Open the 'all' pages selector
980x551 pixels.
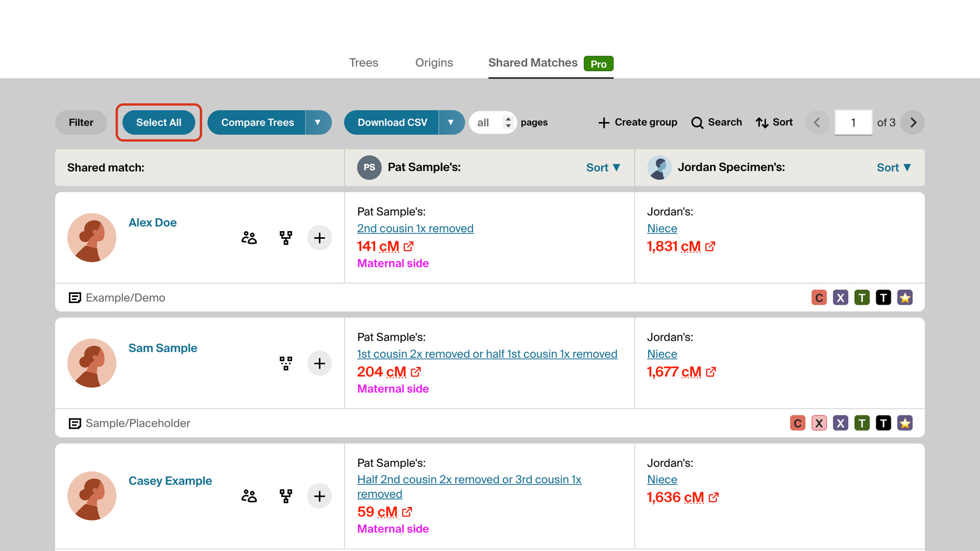pyautogui.click(x=493, y=122)
